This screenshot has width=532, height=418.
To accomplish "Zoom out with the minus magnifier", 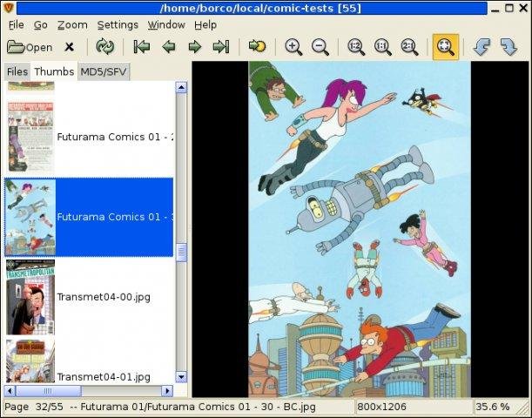I will (x=320, y=47).
